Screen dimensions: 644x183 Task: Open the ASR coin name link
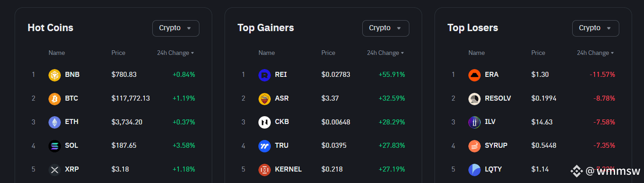[x=282, y=98]
